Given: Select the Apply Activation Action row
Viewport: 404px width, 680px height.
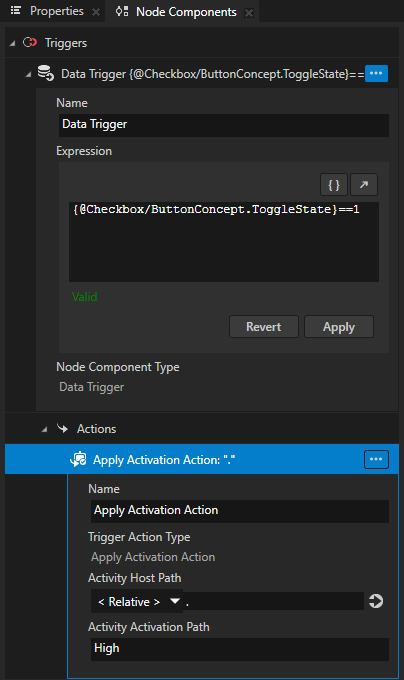Looking at the screenshot, I should click(x=202, y=459).
